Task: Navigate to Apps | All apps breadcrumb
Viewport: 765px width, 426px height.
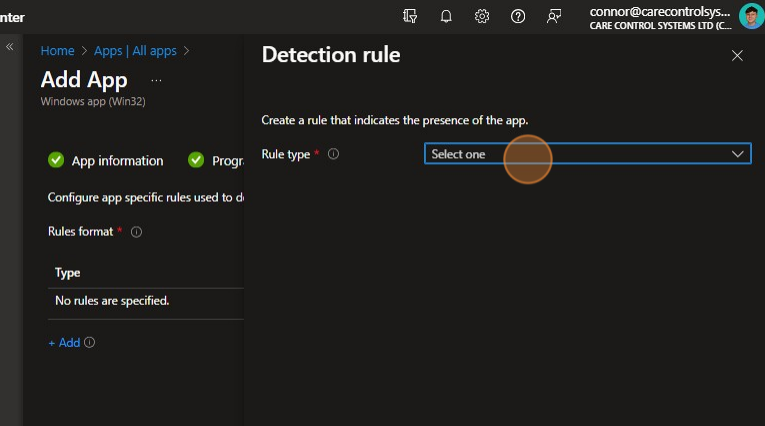Action: (x=135, y=50)
